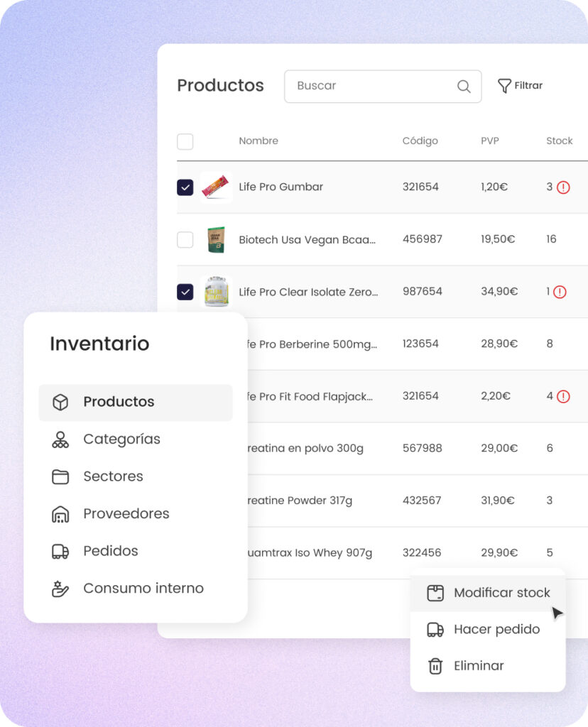Click code 432567 in the table
The height and width of the screenshot is (727, 588).
pos(422,501)
